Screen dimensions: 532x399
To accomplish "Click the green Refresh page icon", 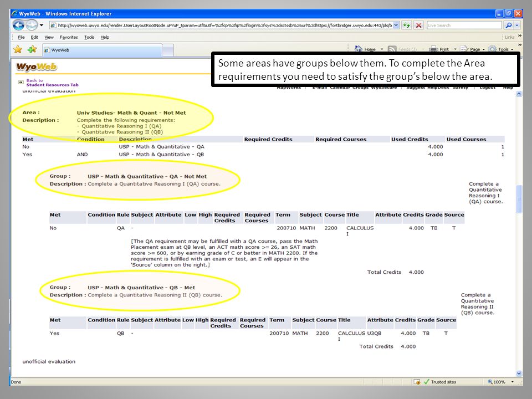I will pos(406,25).
